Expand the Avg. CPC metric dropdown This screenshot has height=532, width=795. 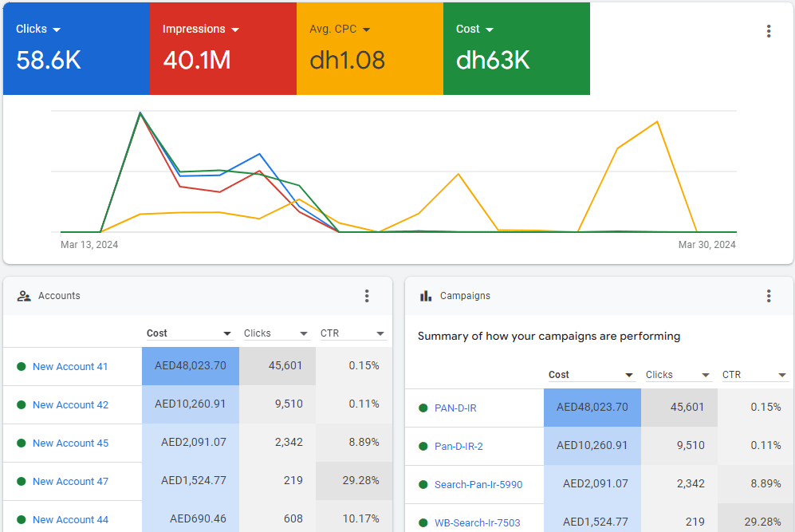(x=366, y=30)
